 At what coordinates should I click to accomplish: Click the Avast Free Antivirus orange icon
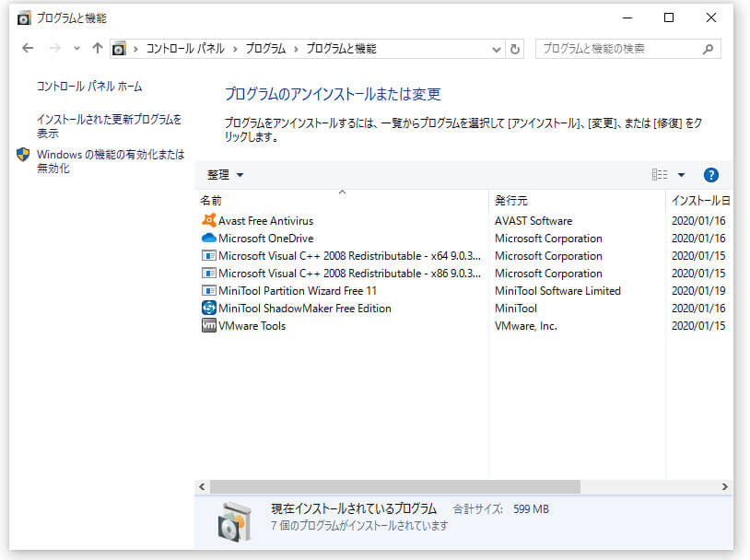point(208,220)
